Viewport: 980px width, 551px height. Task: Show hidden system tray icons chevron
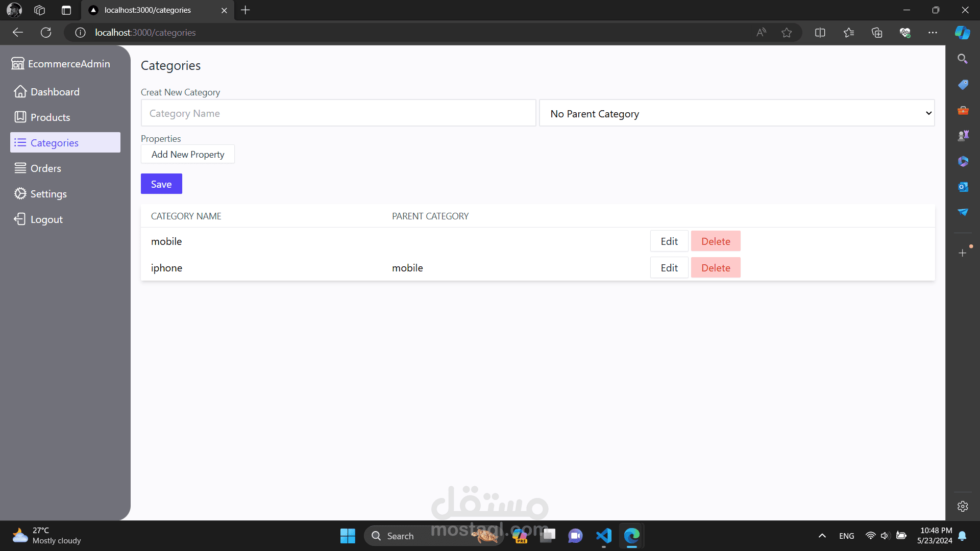click(822, 536)
